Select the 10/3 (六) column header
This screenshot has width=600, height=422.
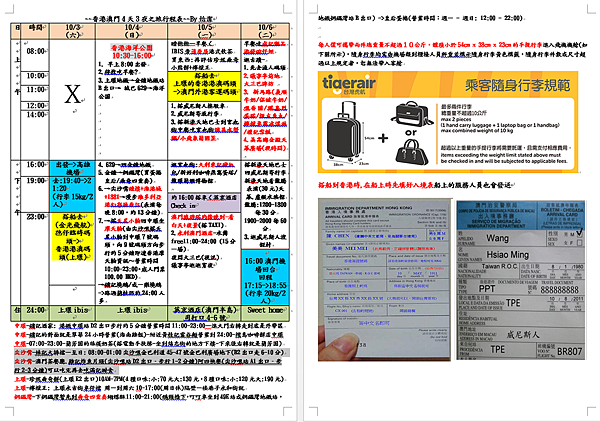point(73,31)
